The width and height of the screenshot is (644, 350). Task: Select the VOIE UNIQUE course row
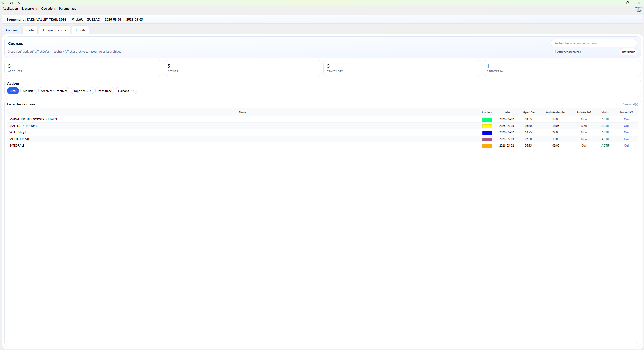coord(18,132)
